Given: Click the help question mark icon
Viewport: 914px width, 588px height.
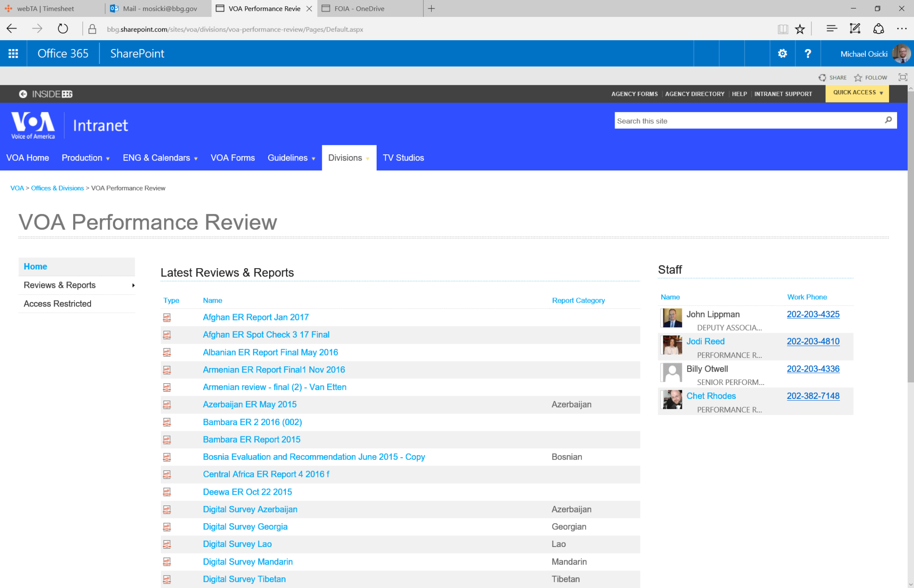Looking at the screenshot, I should point(807,54).
